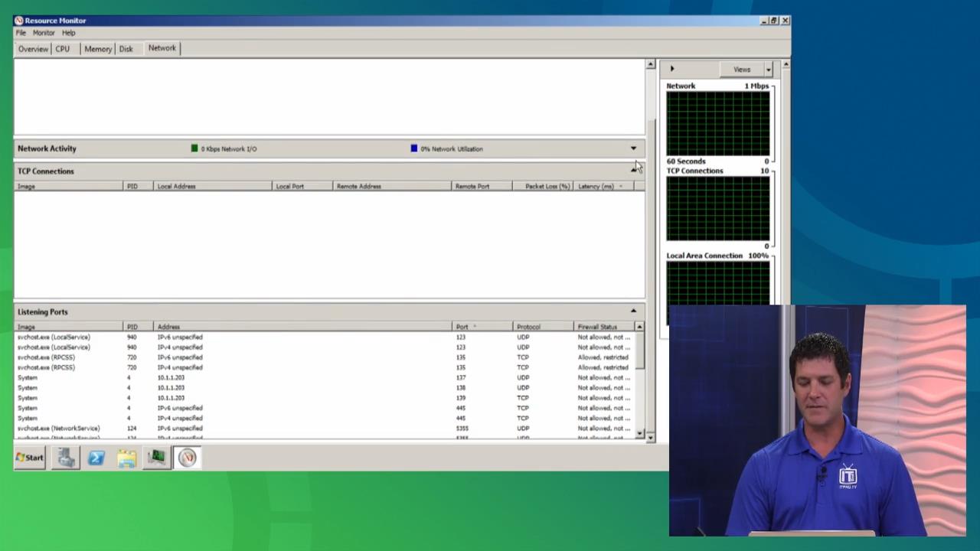The image size is (980, 551).
Task: Launch PowerShell from the taskbar
Action: click(x=96, y=458)
